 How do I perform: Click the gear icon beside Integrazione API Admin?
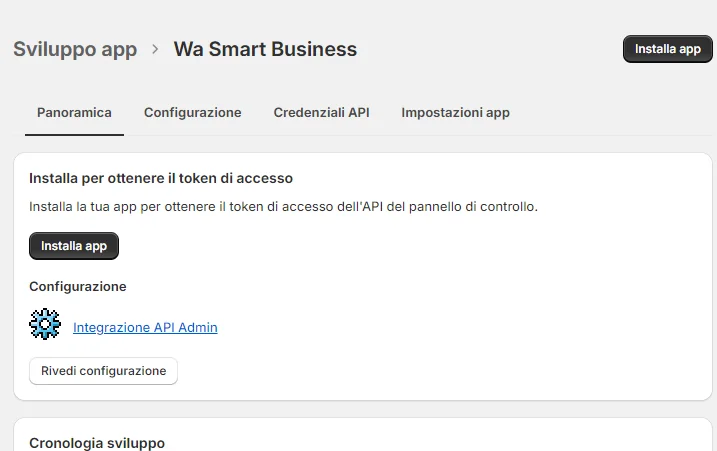tap(46, 326)
